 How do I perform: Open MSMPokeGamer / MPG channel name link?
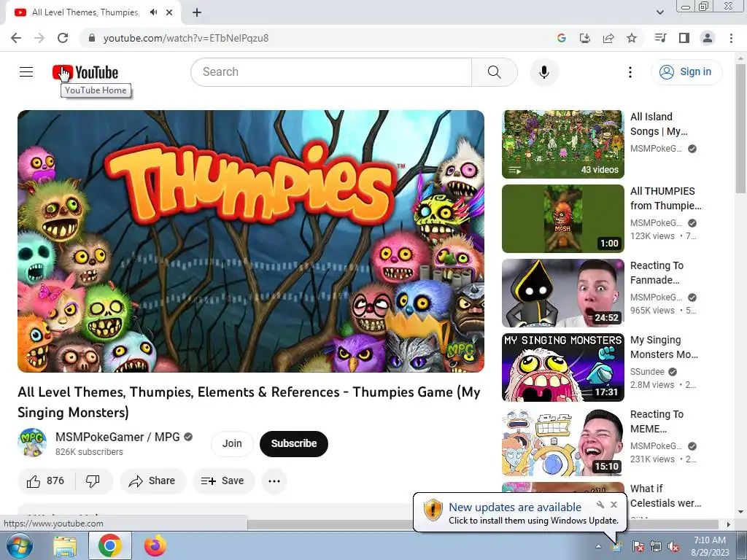pos(117,437)
